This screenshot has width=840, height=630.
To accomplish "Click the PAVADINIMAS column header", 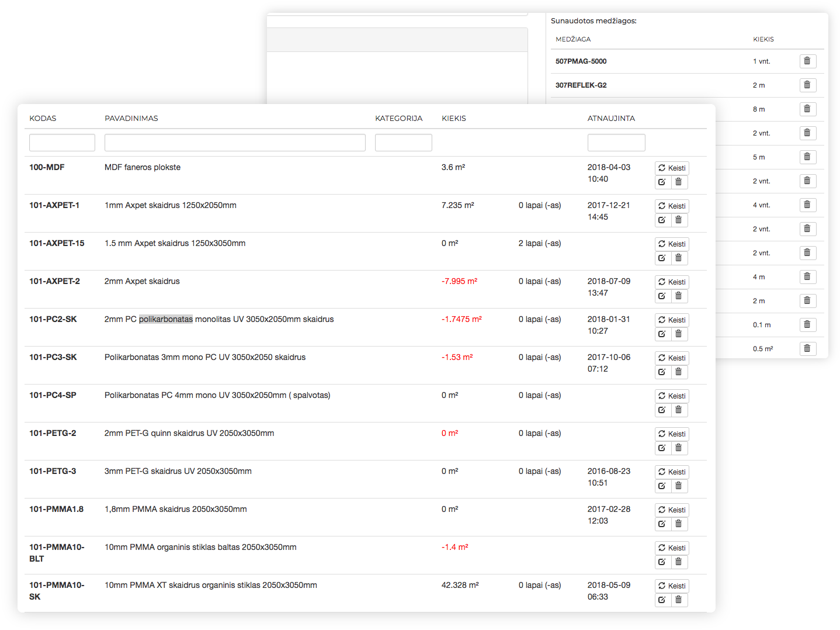I will pos(131,119).
